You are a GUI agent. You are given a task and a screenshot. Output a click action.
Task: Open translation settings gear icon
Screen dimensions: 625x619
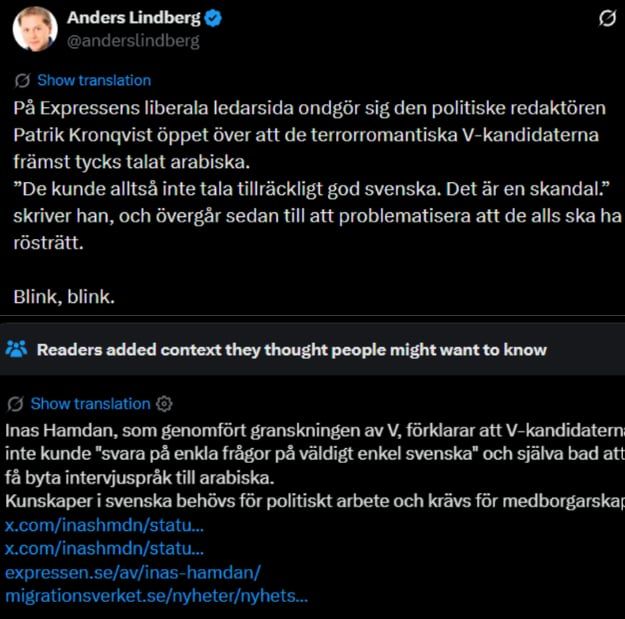tap(164, 404)
